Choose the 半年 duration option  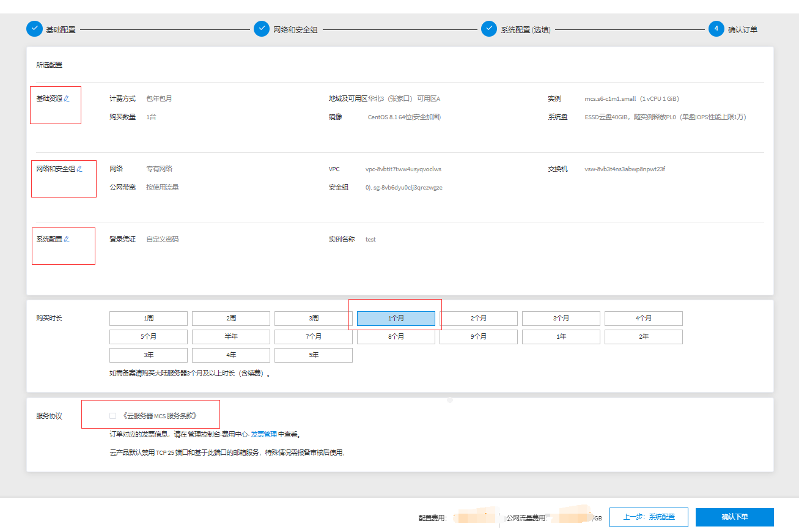point(231,337)
